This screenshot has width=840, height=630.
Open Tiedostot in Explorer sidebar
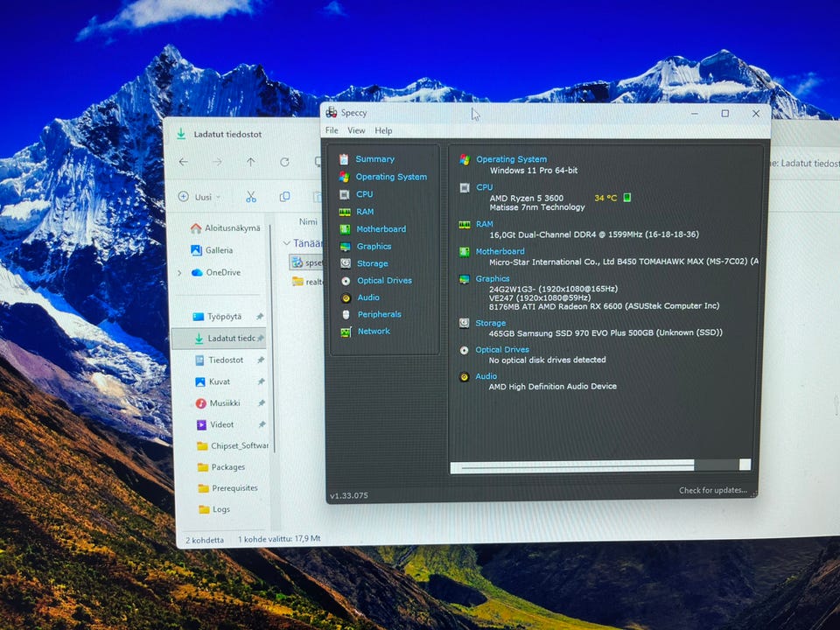[220, 360]
